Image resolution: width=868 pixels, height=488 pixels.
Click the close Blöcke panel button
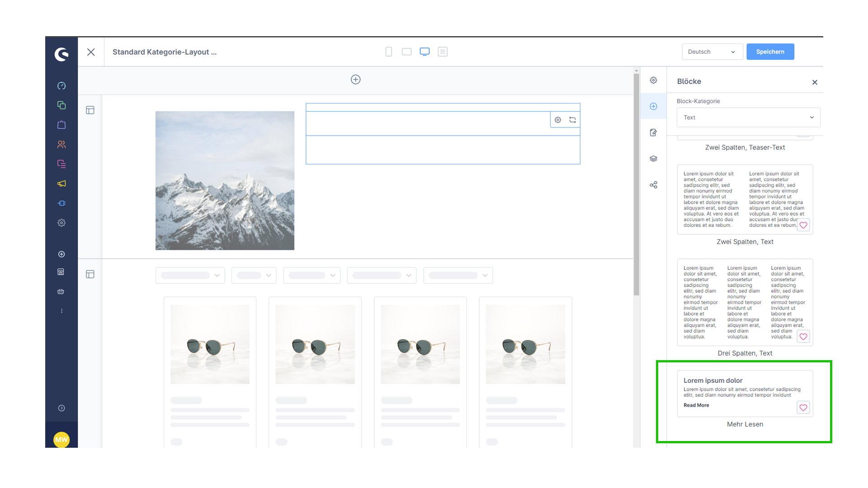(x=815, y=82)
